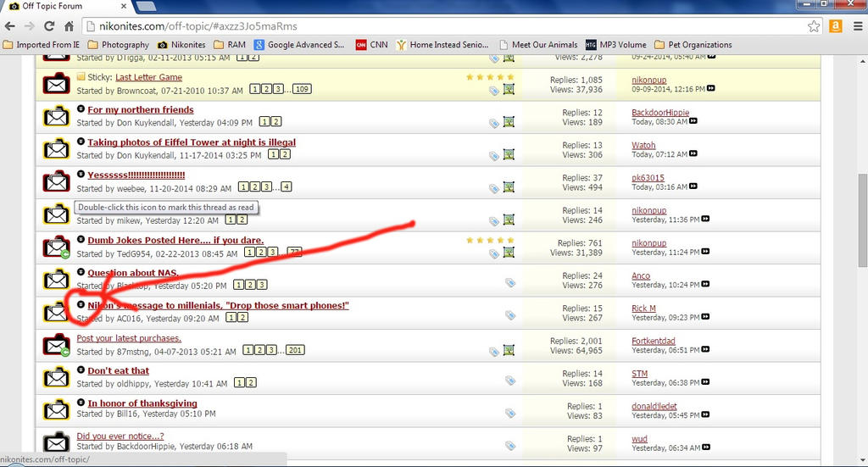This screenshot has height=467, width=868.
Task: Open 'Taking photos of Eiffel Tower' thread
Action: click(x=192, y=142)
